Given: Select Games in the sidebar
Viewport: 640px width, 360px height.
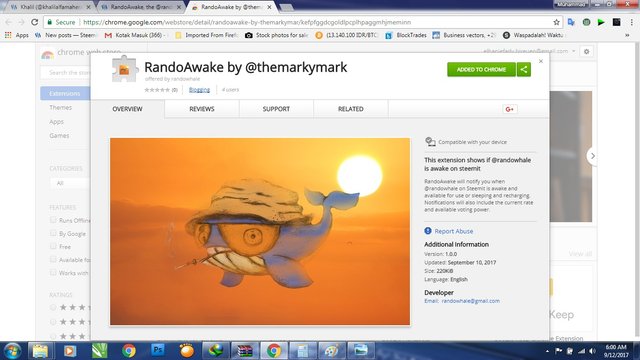Looking at the screenshot, I should [x=59, y=136].
